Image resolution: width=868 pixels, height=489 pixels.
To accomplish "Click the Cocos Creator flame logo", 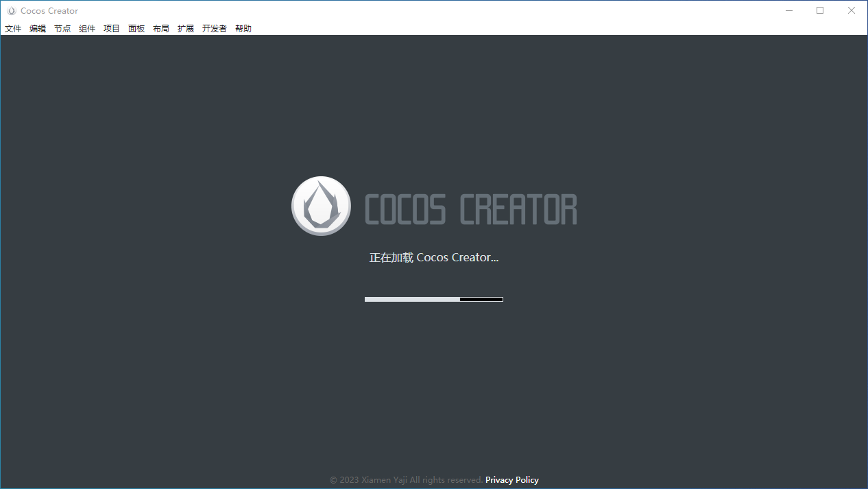I will coord(321,206).
